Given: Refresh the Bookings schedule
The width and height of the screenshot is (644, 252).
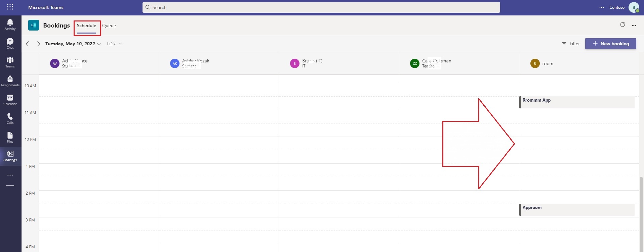Looking at the screenshot, I should [622, 24].
